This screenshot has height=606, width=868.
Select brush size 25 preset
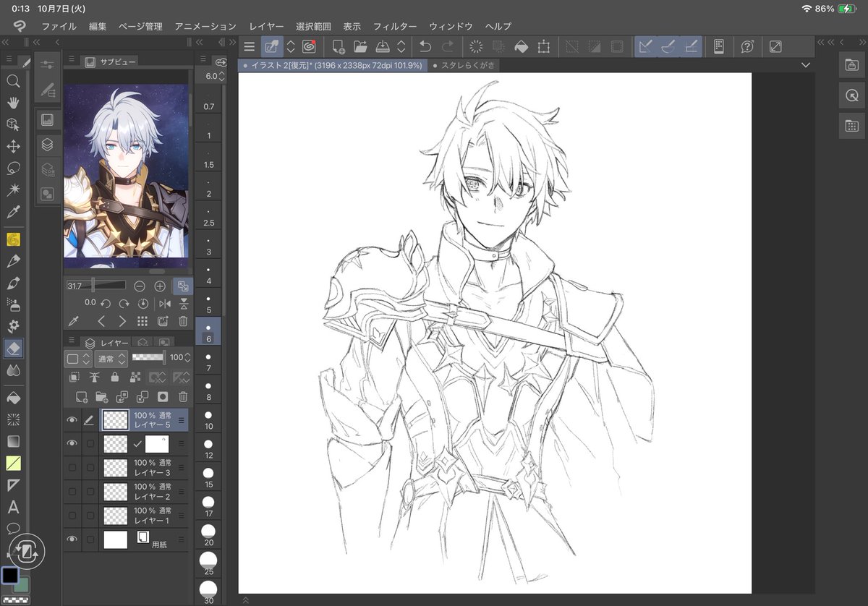pos(208,564)
